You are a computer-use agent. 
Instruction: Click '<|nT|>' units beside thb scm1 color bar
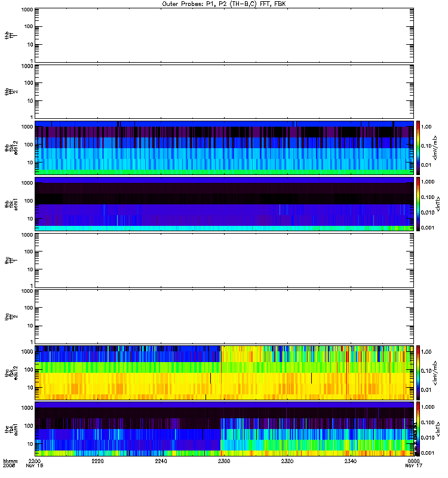pos(438,204)
